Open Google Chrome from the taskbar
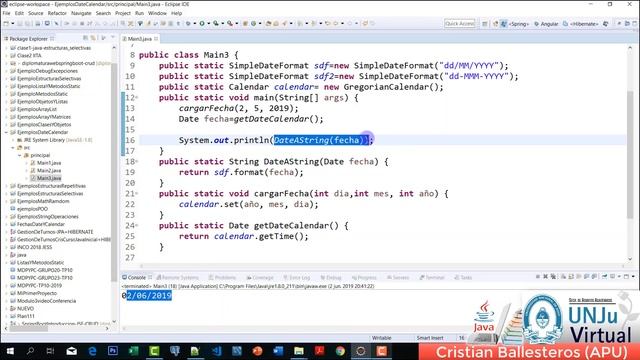 (x=340, y=351)
